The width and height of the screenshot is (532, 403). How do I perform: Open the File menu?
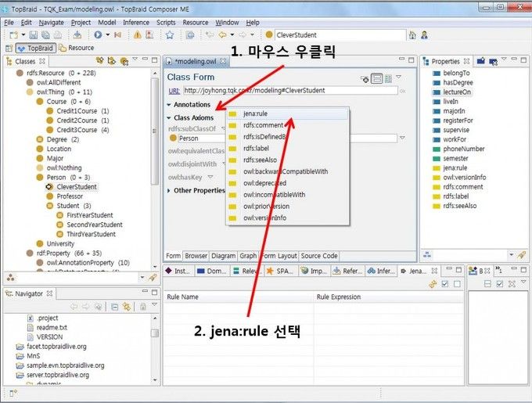9,23
